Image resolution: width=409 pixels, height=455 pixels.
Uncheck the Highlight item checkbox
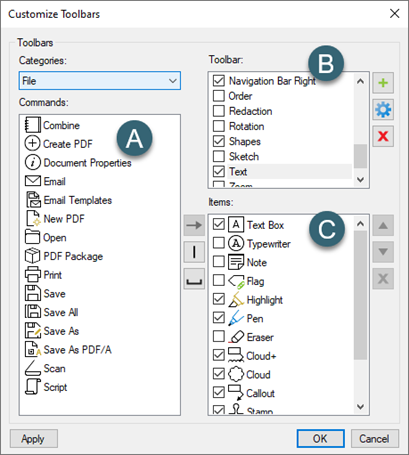219,299
